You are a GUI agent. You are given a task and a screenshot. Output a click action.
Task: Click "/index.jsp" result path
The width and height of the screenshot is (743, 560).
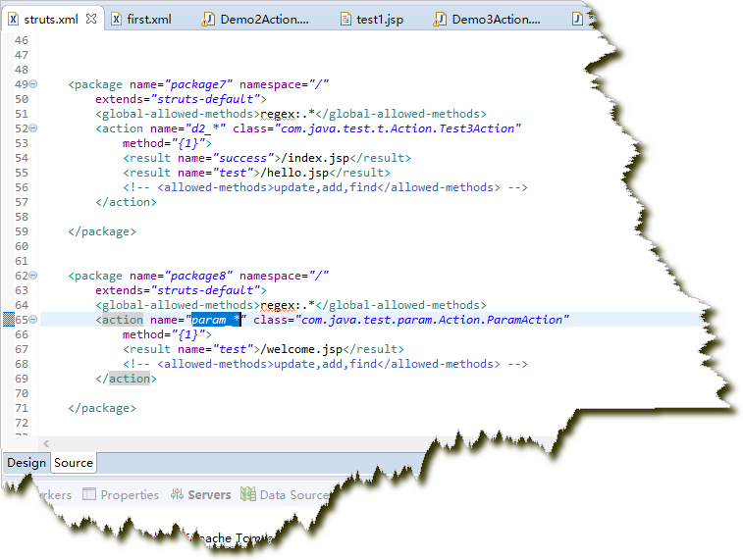point(315,158)
